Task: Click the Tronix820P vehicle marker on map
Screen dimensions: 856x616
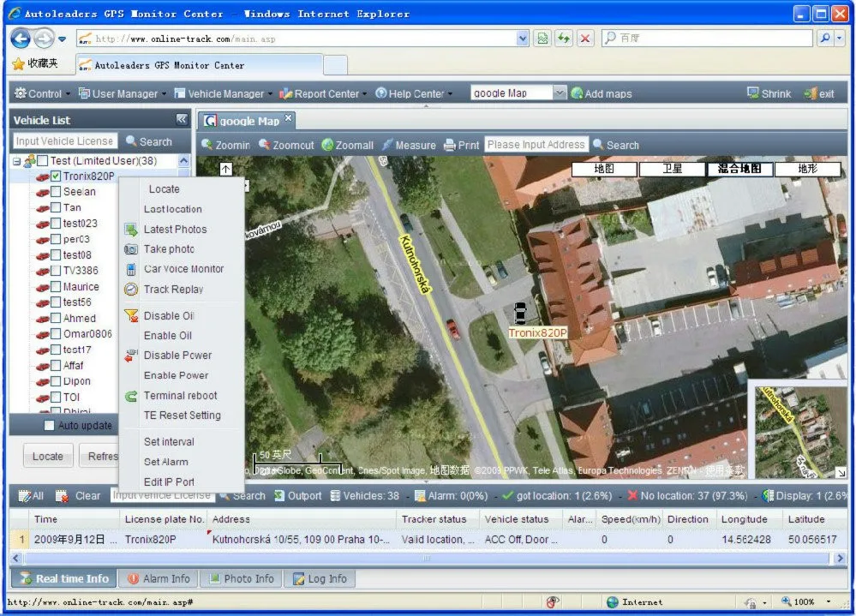Action: tap(520, 314)
